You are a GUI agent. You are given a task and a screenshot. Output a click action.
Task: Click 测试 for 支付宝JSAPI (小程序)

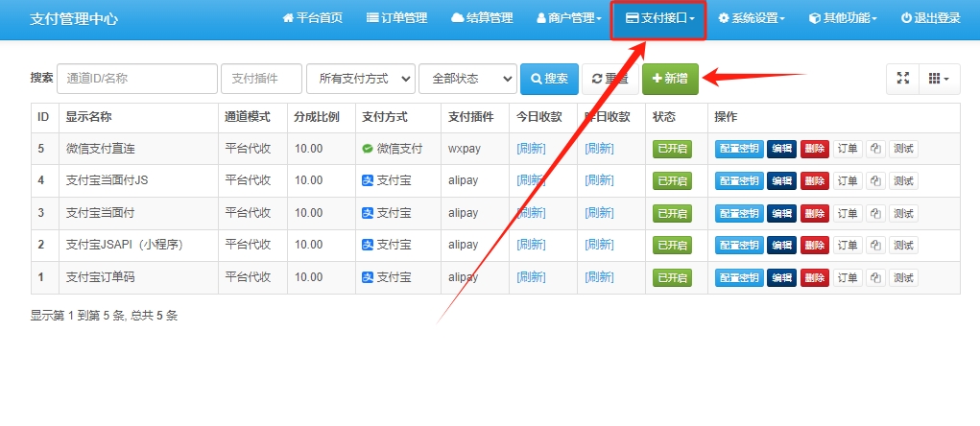(904, 246)
